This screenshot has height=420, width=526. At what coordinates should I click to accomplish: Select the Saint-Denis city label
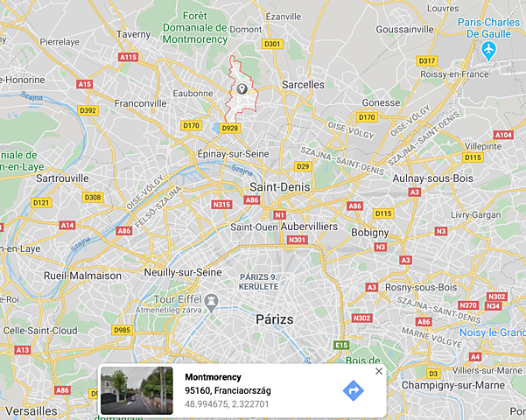pos(280,187)
